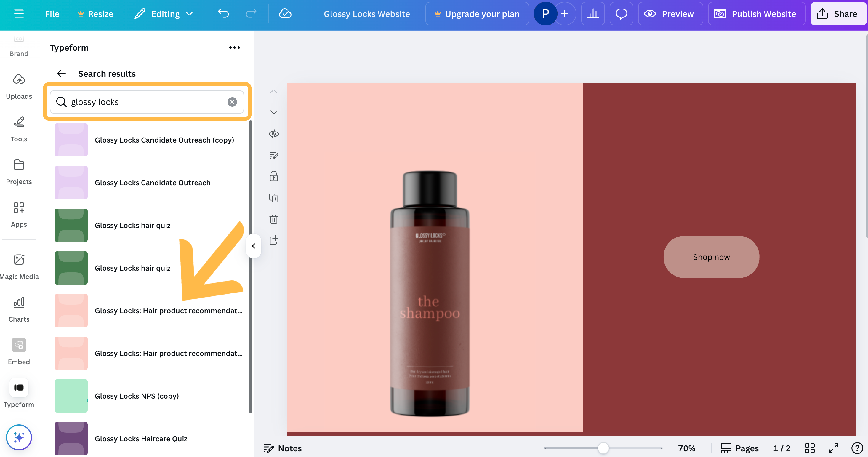This screenshot has height=457, width=868.
Task: Click the 1 / 2 page indicator
Action: tap(782, 448)
